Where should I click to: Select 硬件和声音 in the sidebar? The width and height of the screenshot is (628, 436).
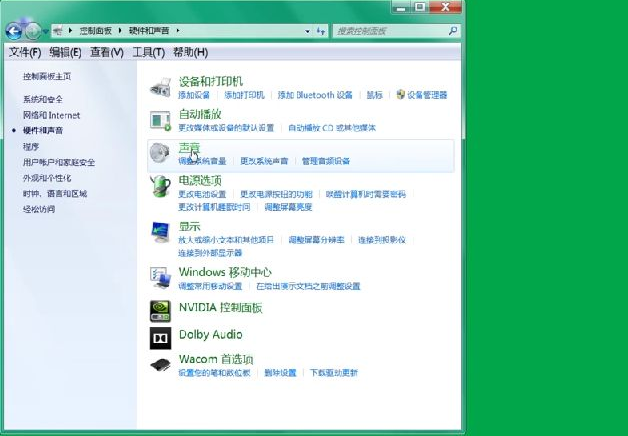[x=43, y=131]
